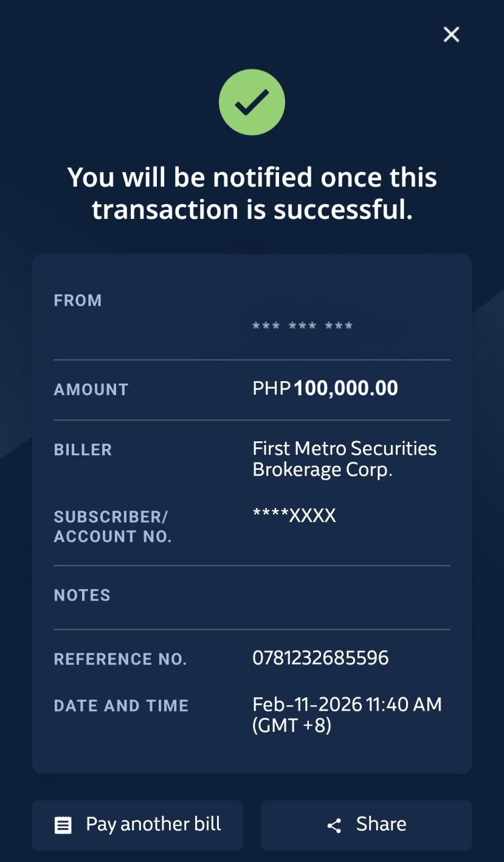Screen dimensions: 504x862
Task: Click the masked FROM account asterisks
Action: click(303, 326)
